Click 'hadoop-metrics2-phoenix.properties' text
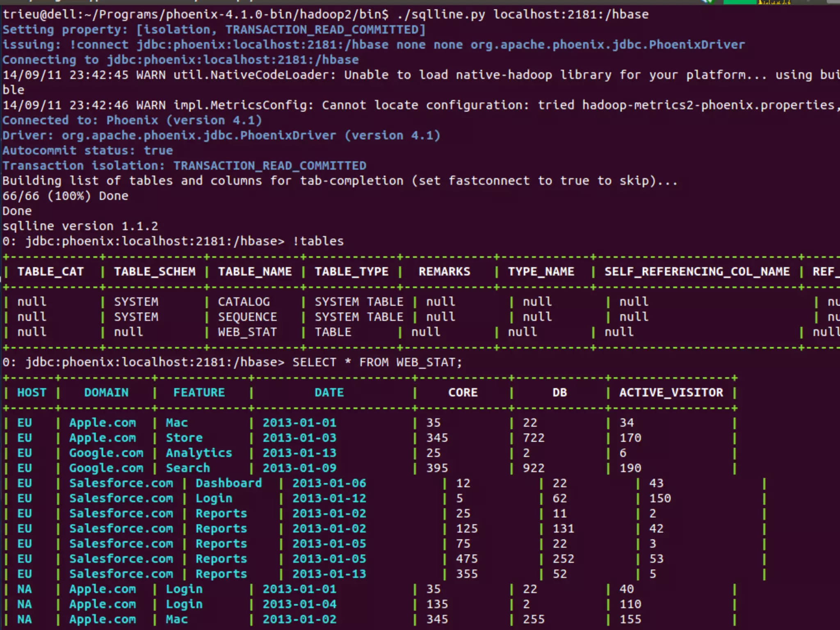The image size is (840, 630). [x=708, y=105]
